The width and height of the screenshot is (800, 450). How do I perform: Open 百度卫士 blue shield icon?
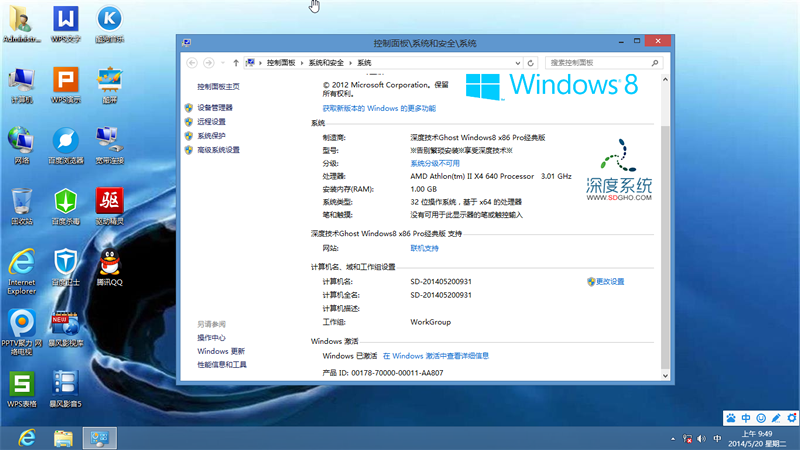[x=66, y=267]
